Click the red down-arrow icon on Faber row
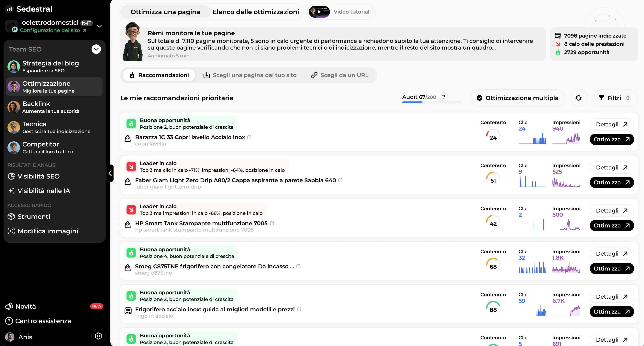 (x=131, y=167)
